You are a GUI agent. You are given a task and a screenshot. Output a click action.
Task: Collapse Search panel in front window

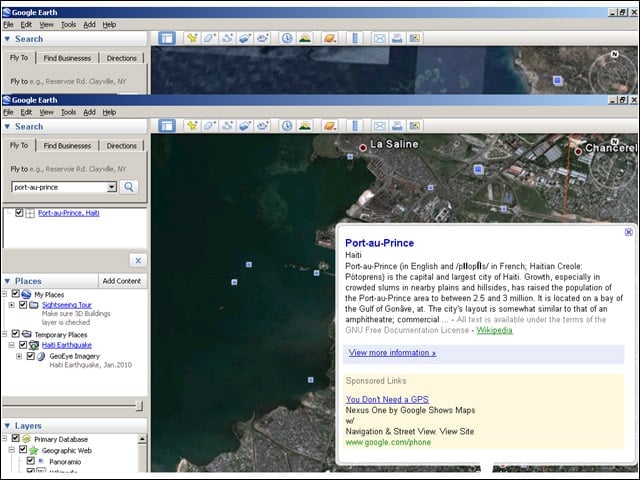click(x=7, y=127)
